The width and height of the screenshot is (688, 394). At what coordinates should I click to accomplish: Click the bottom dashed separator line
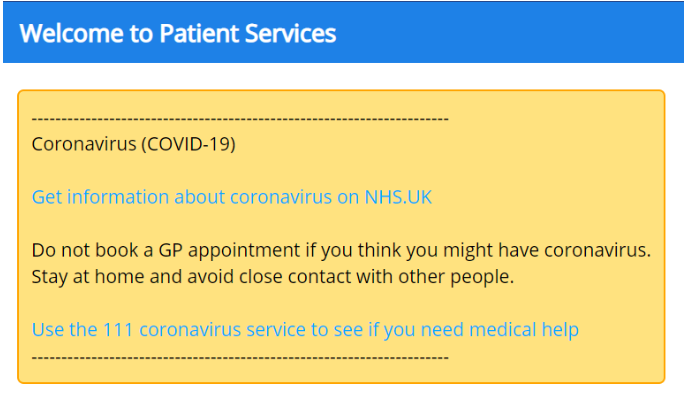coord(240,358)
